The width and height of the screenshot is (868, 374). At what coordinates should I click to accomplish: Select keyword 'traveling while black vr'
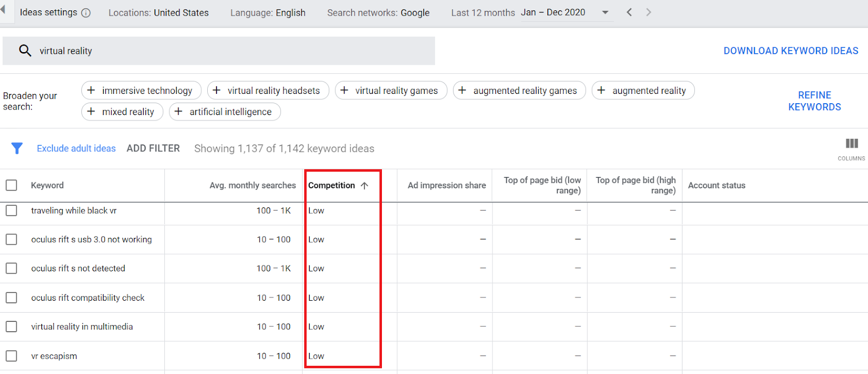click(74, 211)
